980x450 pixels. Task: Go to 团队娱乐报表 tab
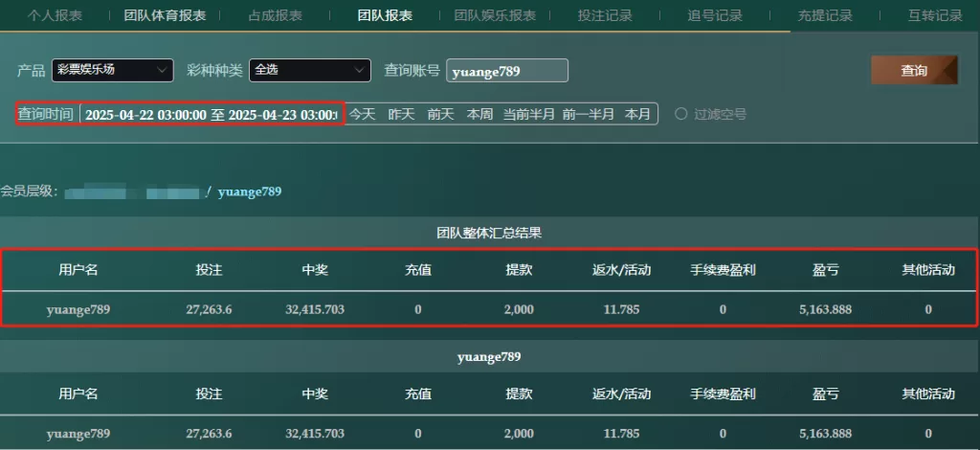(495, 15)
